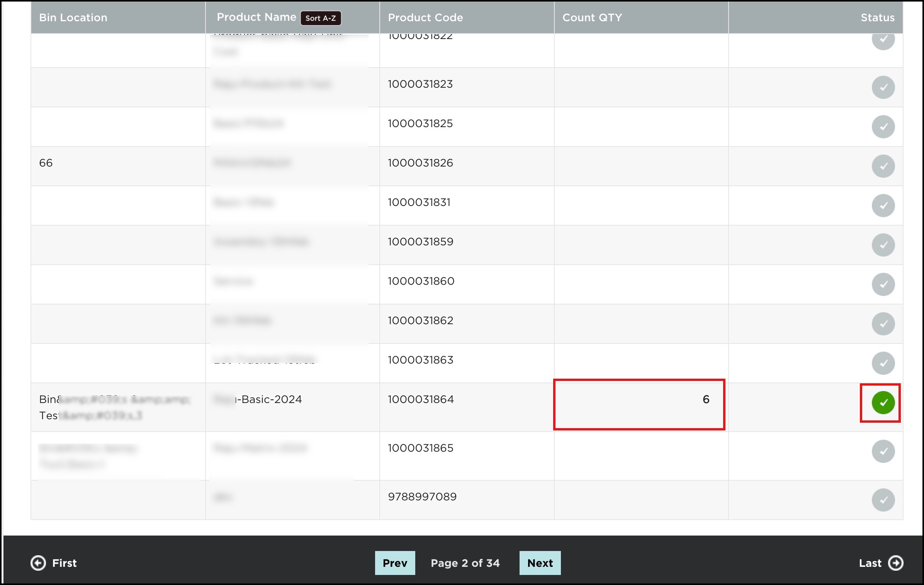Image resolution: width=924 pixels, height=585 pixels.
Task: Click status checkmark for 9788997089
Action: 883,500
